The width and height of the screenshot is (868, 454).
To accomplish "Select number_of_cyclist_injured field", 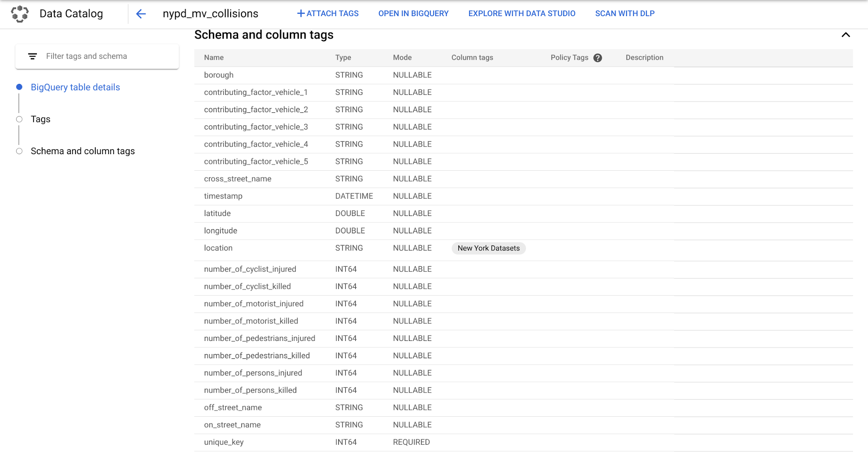I will pyautogui.click(x=250, y=269).
